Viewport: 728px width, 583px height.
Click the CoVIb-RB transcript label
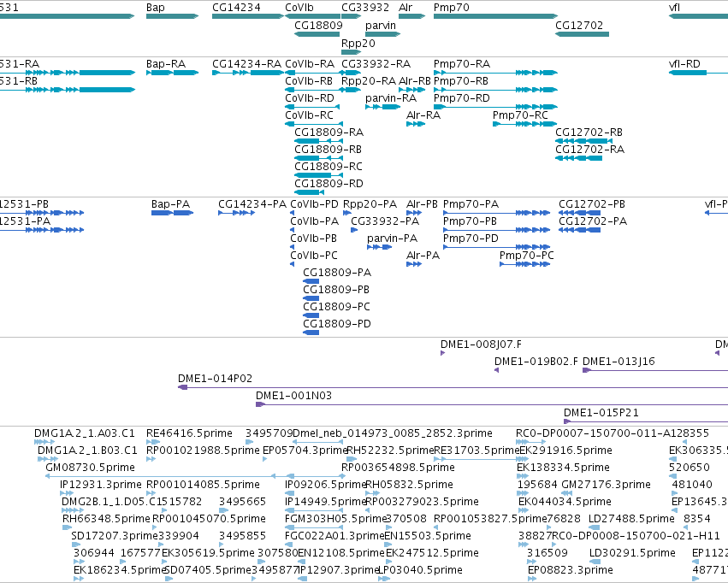coord(309,80)
